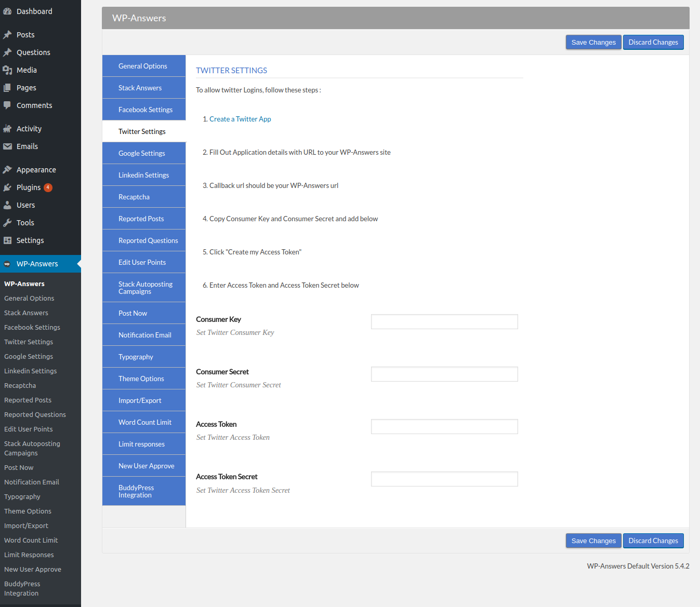The image size is (700, 607).
Task: Click the Activity icon in sidebar
Action: [x=7, y=129]
